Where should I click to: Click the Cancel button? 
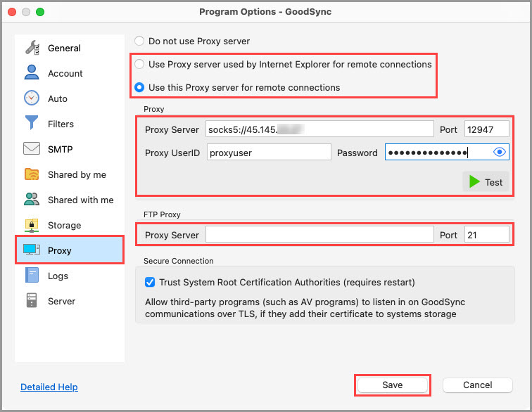(x=477, y=385)
